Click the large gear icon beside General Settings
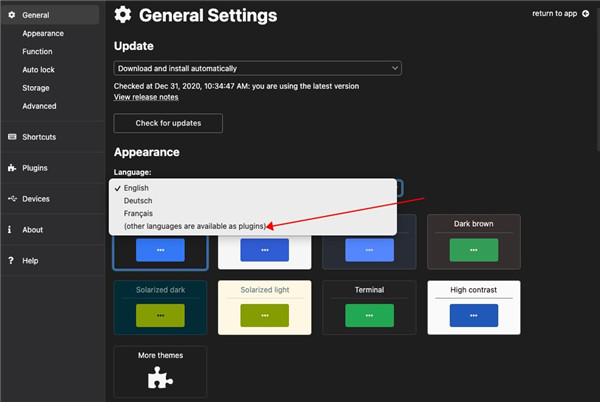 123,15
